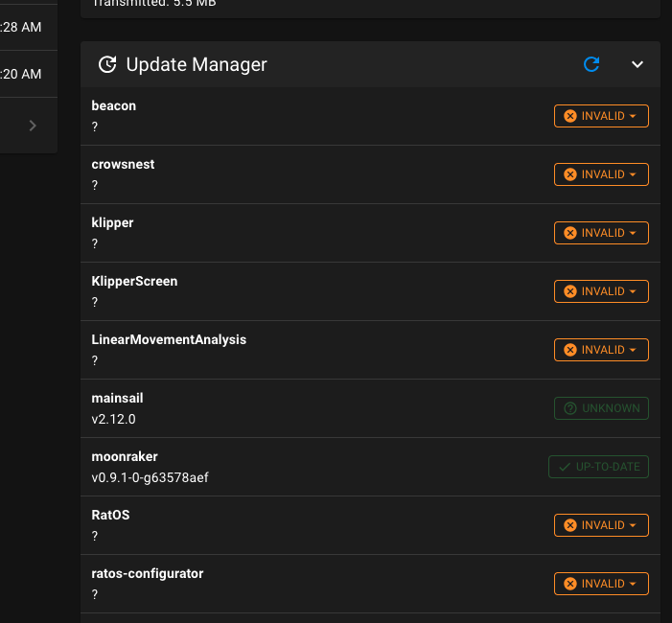The width and height of the screenshot is (672, 623).
Task: Open the beacon INVALID dropdown
Action: click(601, 116)
